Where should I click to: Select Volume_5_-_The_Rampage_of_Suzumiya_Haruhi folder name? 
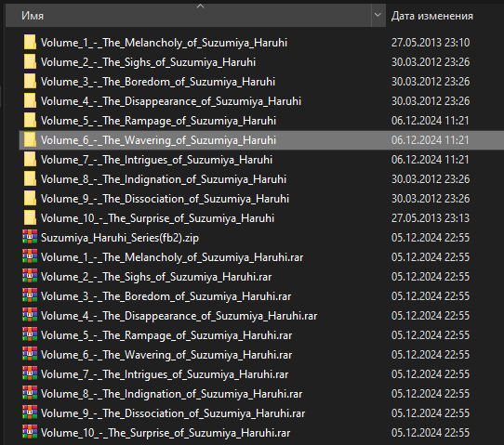point(158,121)
